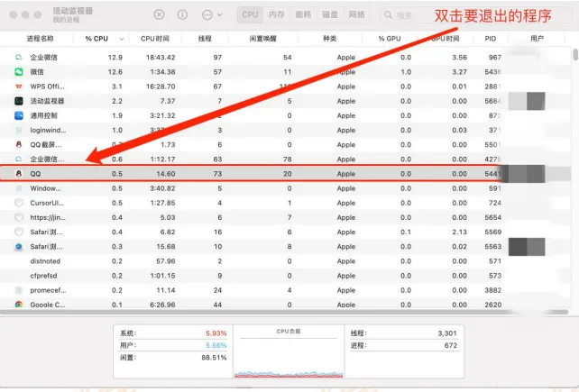Screen dimensions: 579x392
Task: Select the cfprefsd process row
Action: (285, 276)
